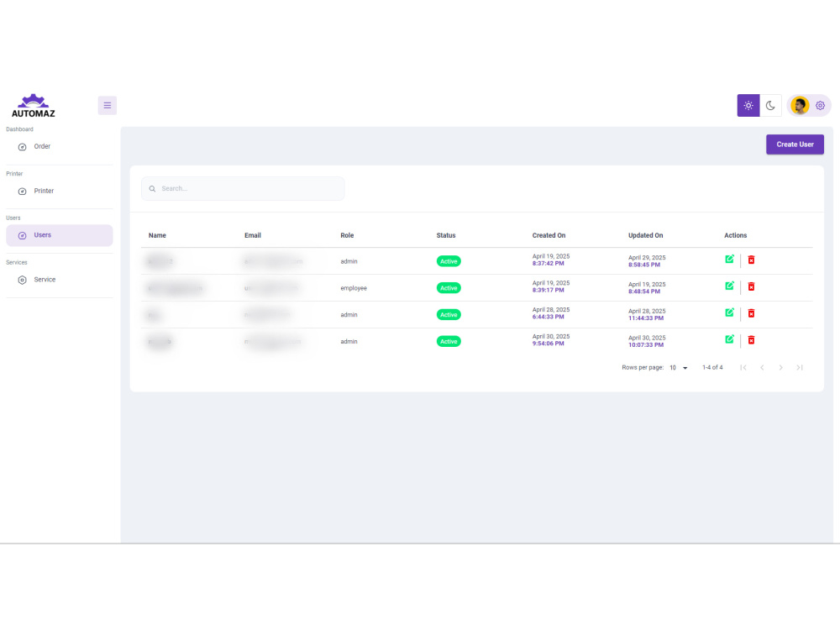This screenshot has height=630, width=840.
Task: Sort by Email column header
Action: tap(252, 236)
